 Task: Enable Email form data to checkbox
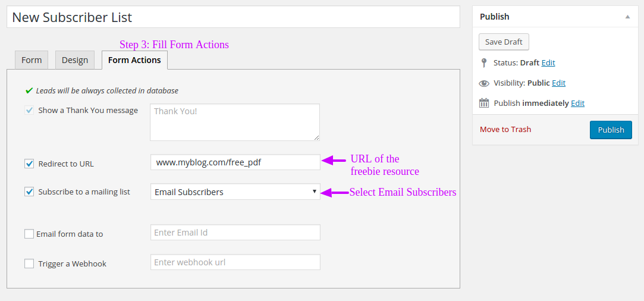click(x=29, y=234)
